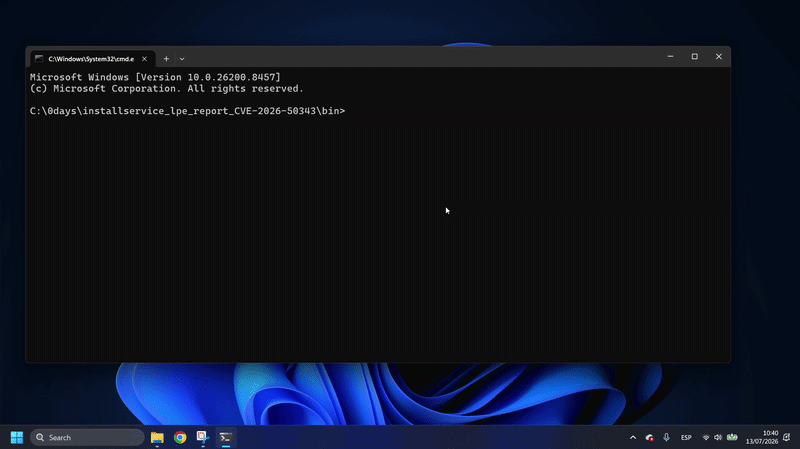Open the notifications bell icon

(787, 437)
